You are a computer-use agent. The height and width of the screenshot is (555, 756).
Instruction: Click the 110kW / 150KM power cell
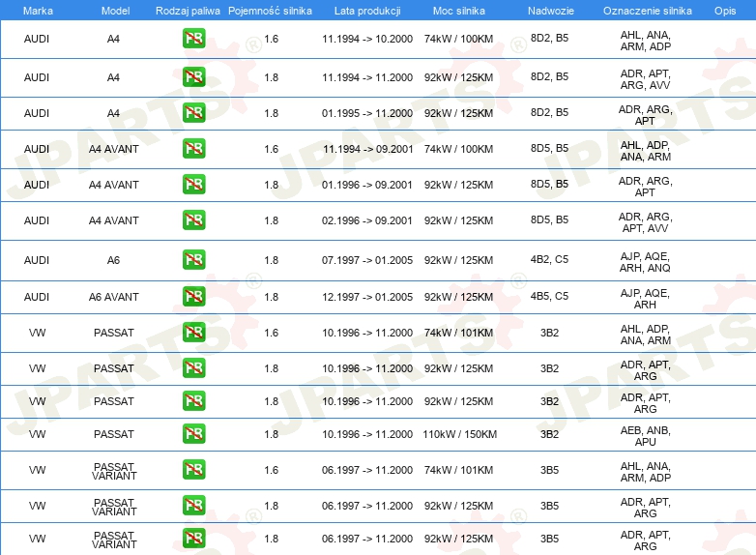(459, 434)
